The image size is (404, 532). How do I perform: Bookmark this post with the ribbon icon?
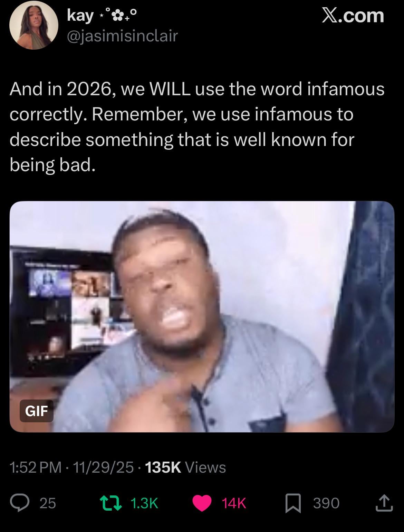pos(294,503)
